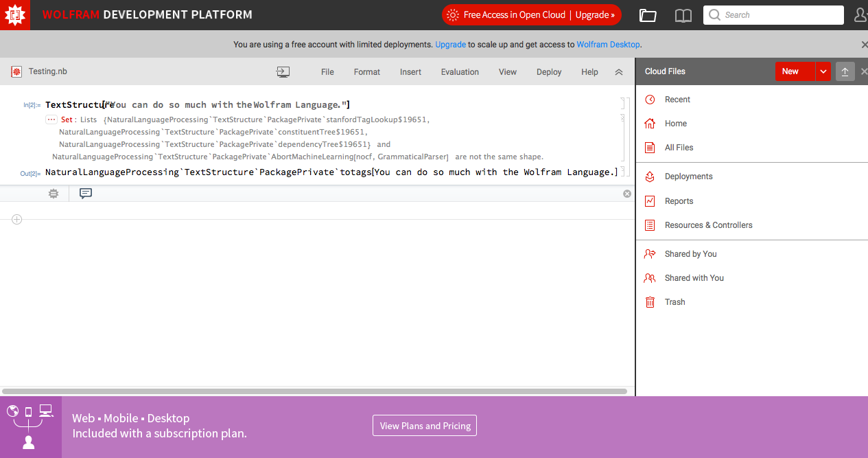
Task: Add a new cell with plus icon
Action: (17, 220)
